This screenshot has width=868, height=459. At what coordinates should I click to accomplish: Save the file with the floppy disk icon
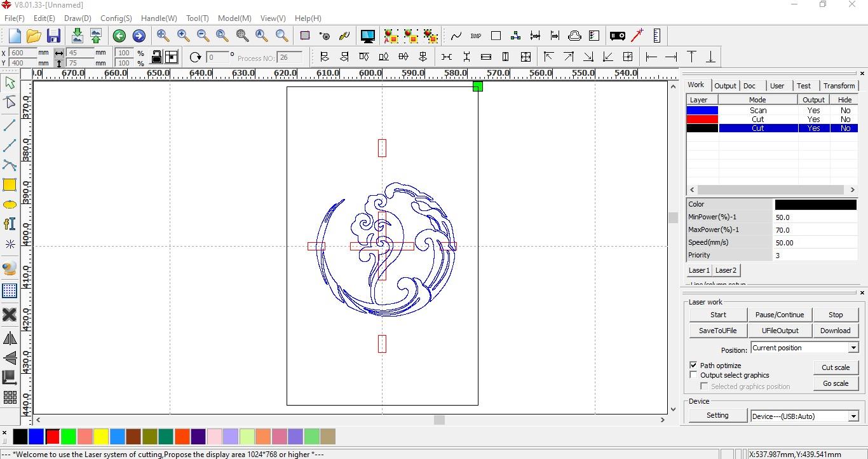point(53,36)
